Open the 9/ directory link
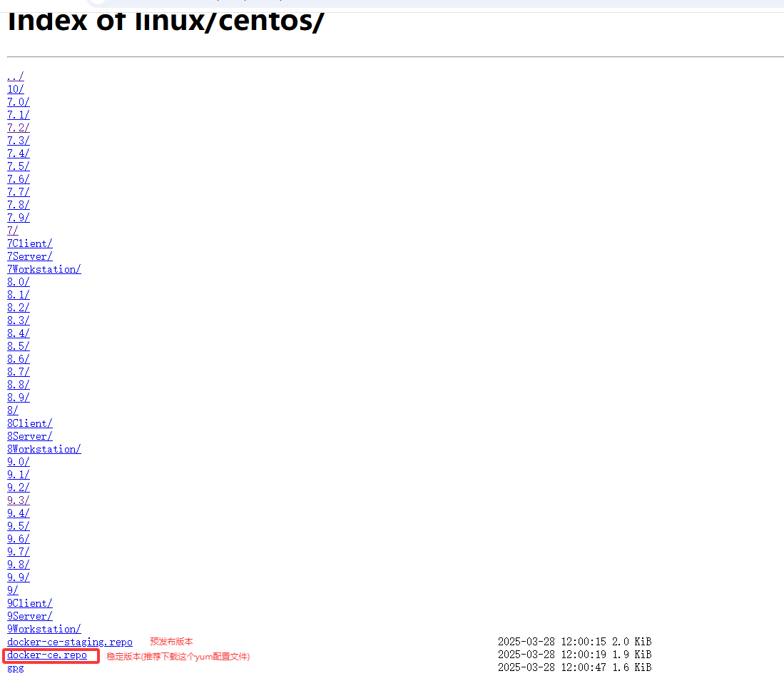The width and height of the screenshot is (784, 681). coord(13,590)
